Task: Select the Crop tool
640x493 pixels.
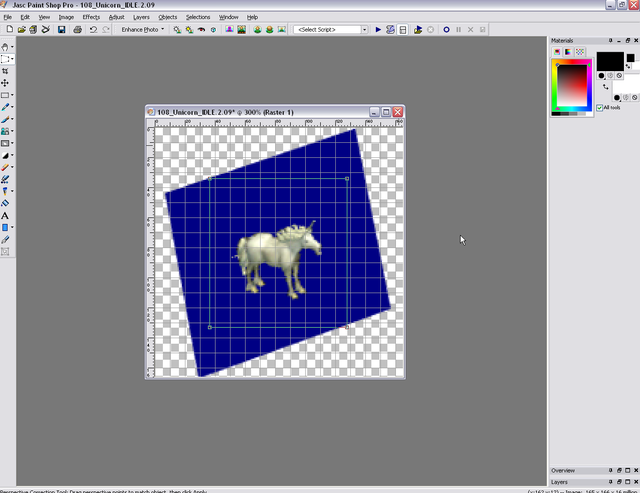Action: point(5,71)
